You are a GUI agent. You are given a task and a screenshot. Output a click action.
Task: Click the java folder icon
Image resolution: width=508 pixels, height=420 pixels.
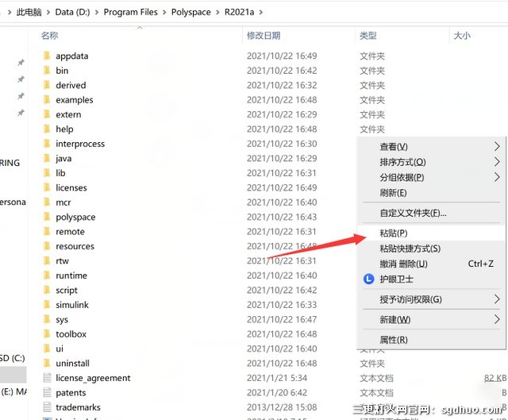click(47, 158)
